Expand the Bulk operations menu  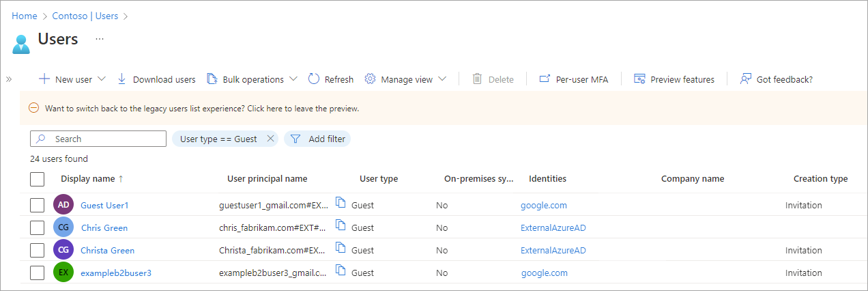click(293, 79)
